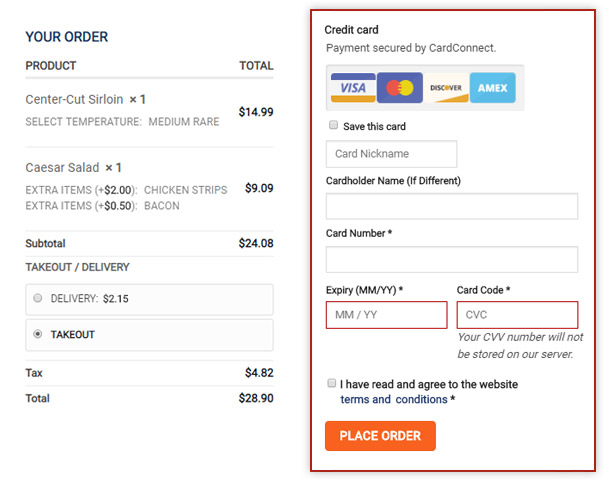The image size is (604, 483).
Task: Click the Discover card icon
Action: [x=446, y=88]
